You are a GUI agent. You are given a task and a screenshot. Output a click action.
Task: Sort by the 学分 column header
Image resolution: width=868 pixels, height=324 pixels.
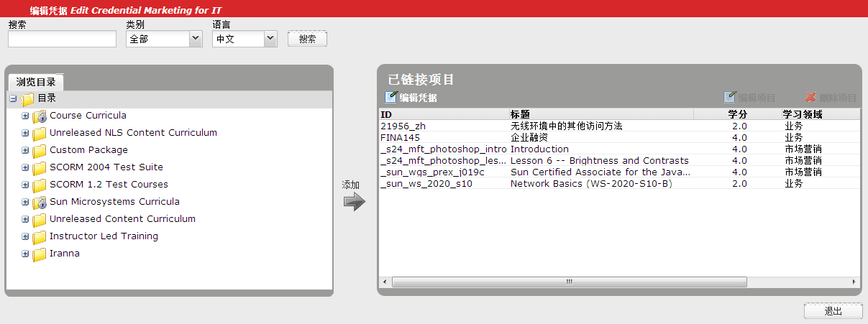(x=737, y=114)
